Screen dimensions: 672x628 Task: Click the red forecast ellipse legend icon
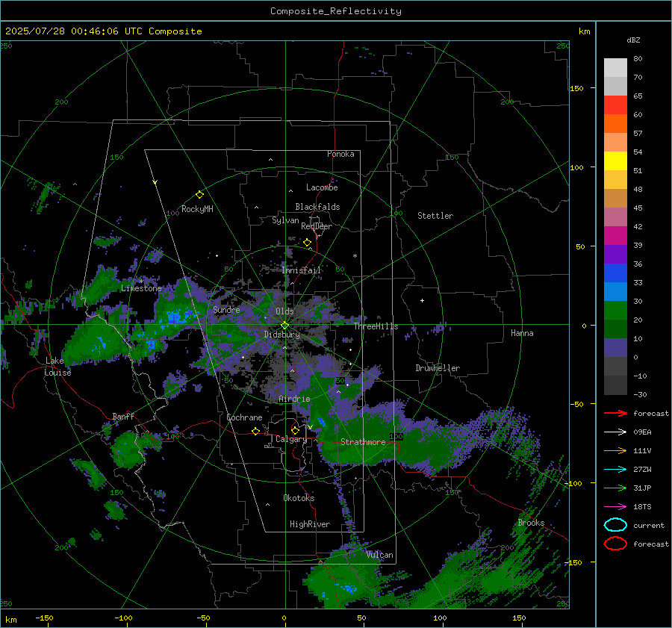pos(615,544)
